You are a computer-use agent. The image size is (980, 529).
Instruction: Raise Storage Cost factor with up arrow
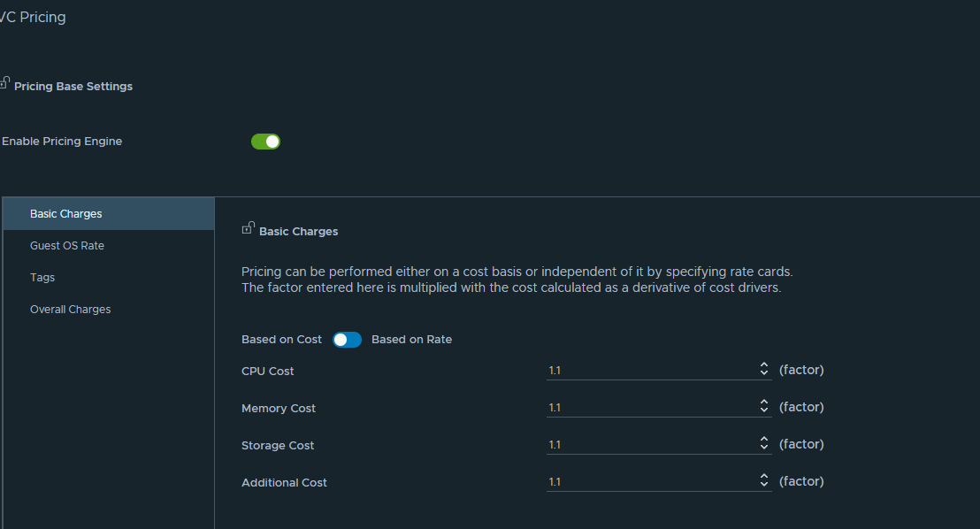(764, 440)
